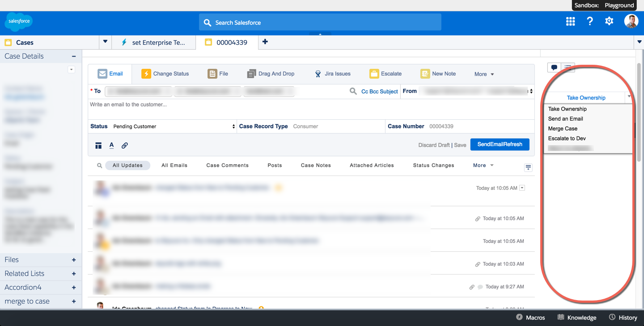The height and width of the screenshot is (326, 644).
Task: Open the Take Ownership dropdown arrow
Action: click(x=629, y=97)
